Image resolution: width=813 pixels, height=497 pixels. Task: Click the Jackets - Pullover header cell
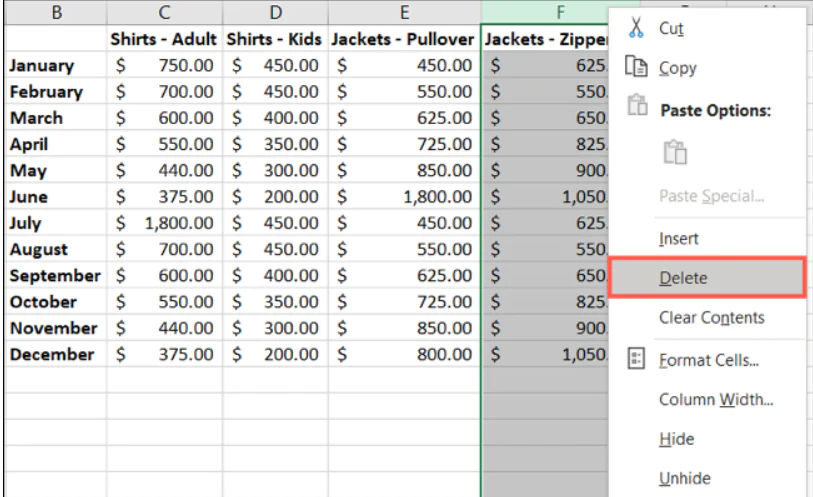click(404, 39)
